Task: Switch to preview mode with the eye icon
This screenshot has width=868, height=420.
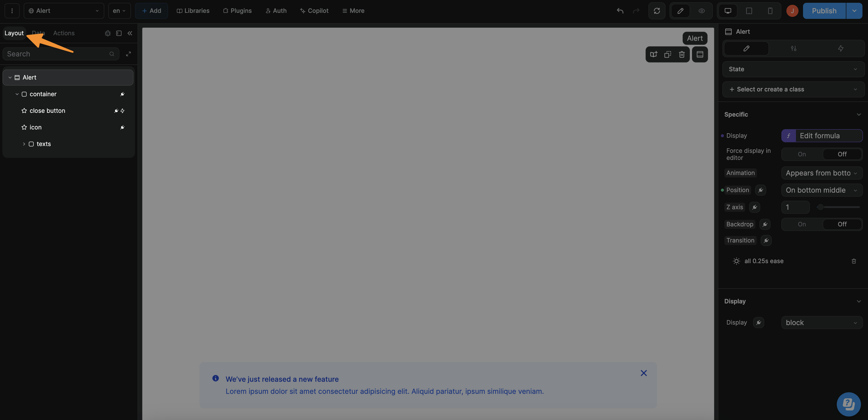Action: (x=702, y=11)
